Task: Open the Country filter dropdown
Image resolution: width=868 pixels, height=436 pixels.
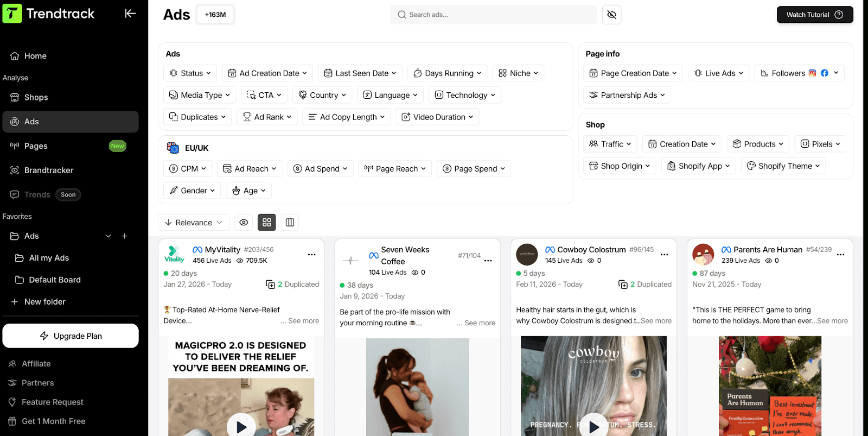Action: (322, 95)
